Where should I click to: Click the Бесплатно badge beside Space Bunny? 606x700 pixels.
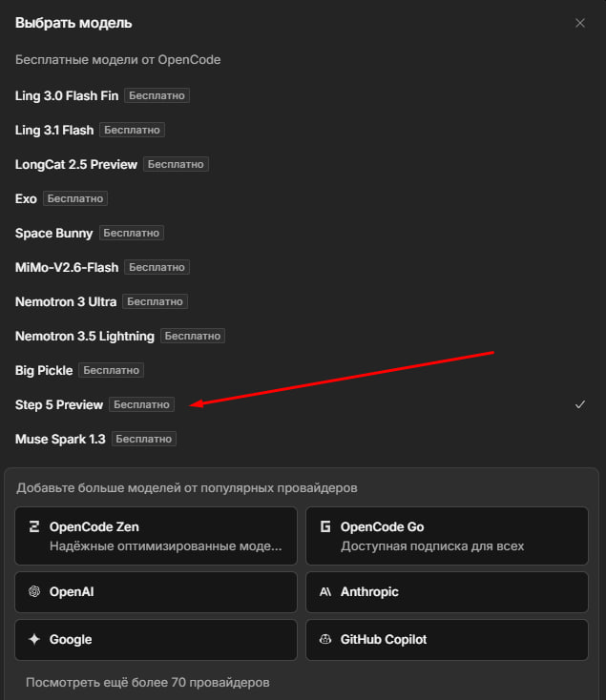click(132, 233)
